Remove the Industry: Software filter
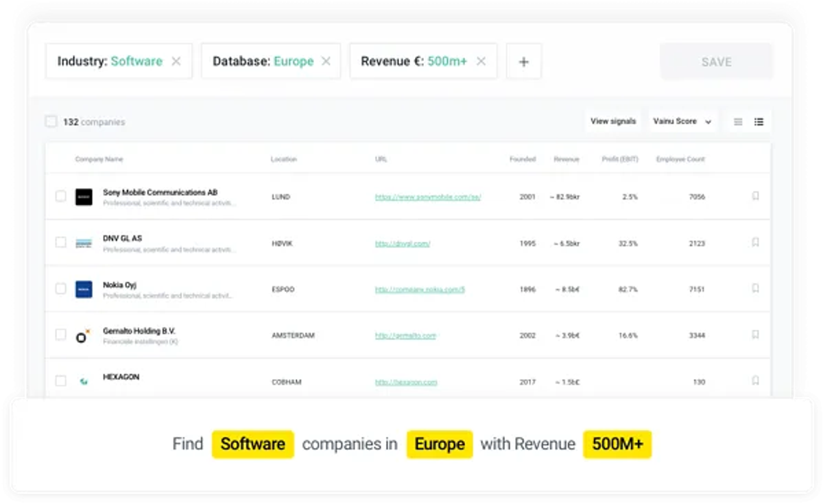 [x=176, y=61]
